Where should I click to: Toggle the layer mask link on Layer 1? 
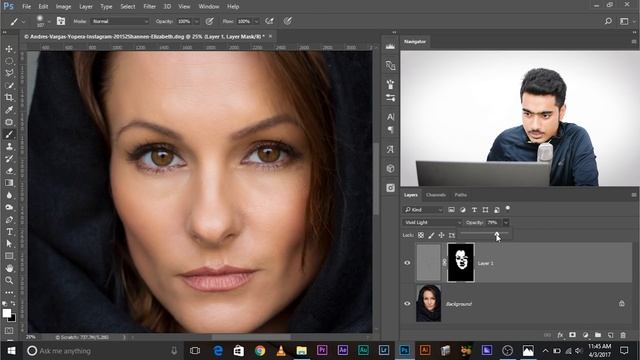pyautogui.click(x=444, y=263)
